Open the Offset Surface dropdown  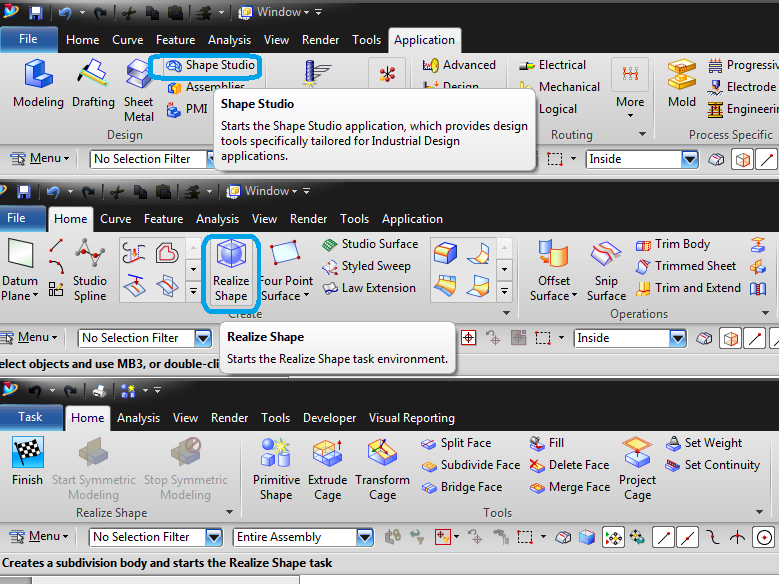[575, 295]
